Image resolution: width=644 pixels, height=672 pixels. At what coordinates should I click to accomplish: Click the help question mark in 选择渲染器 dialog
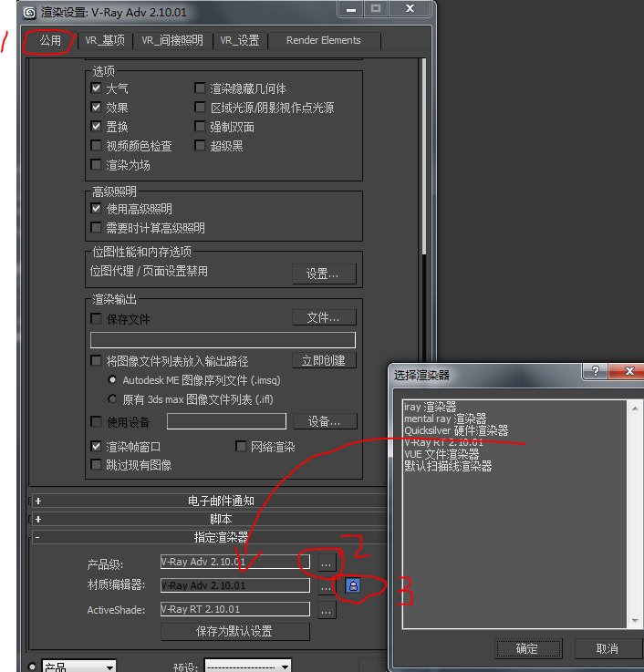[595, 371]
